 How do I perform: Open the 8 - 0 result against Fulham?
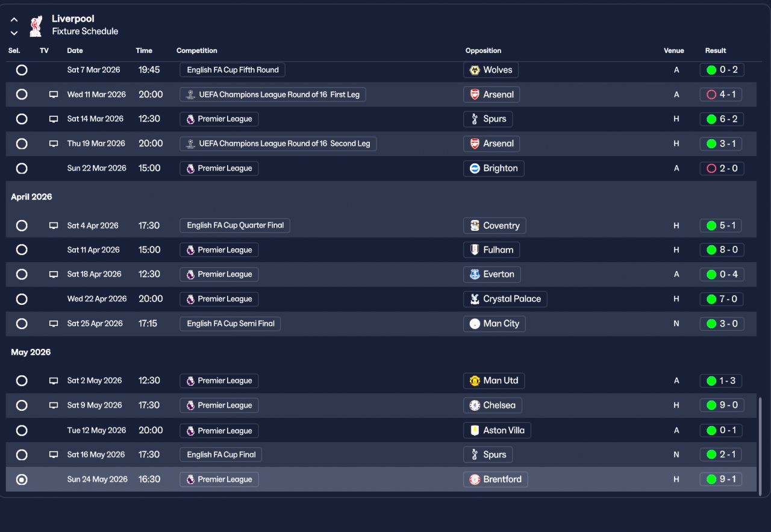[722, 250]
